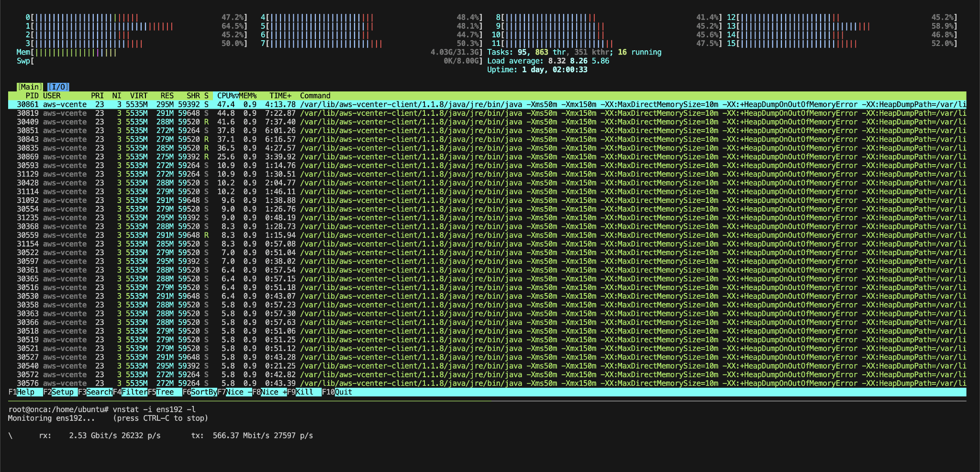Select process row with PID 30819
Screen dimensions: 980x472
(487, 113)
